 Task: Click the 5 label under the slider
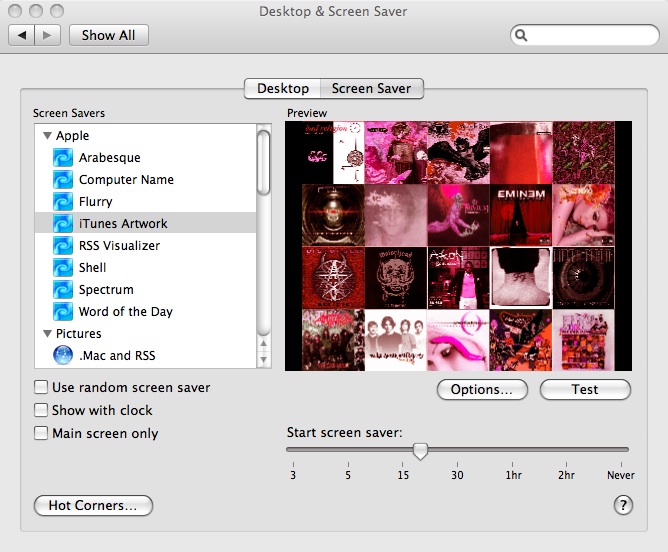[x=348, y=475]
